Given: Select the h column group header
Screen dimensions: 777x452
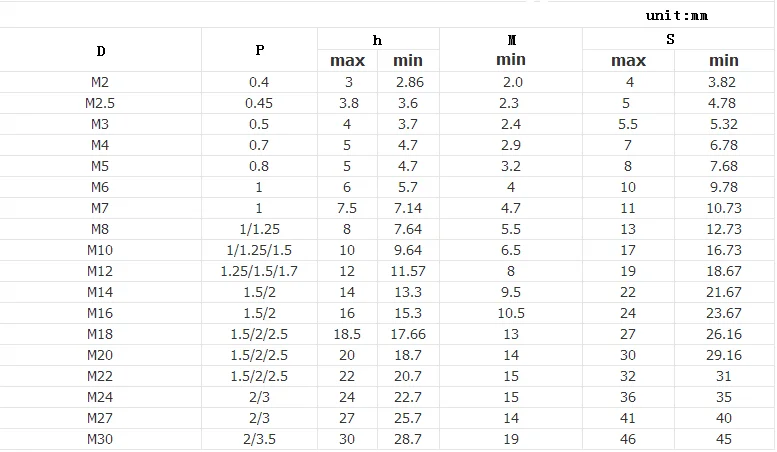Looking at the screenshot, I should point(377,40).
